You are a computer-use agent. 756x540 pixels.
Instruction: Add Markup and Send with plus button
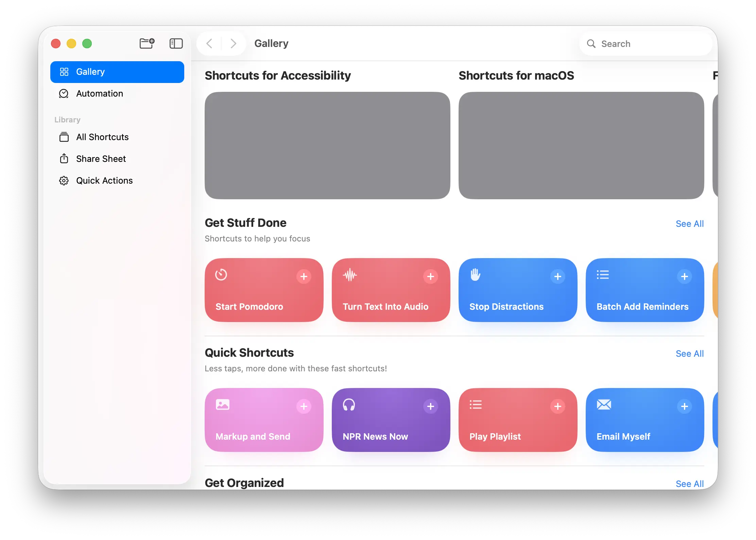point(304,406)
